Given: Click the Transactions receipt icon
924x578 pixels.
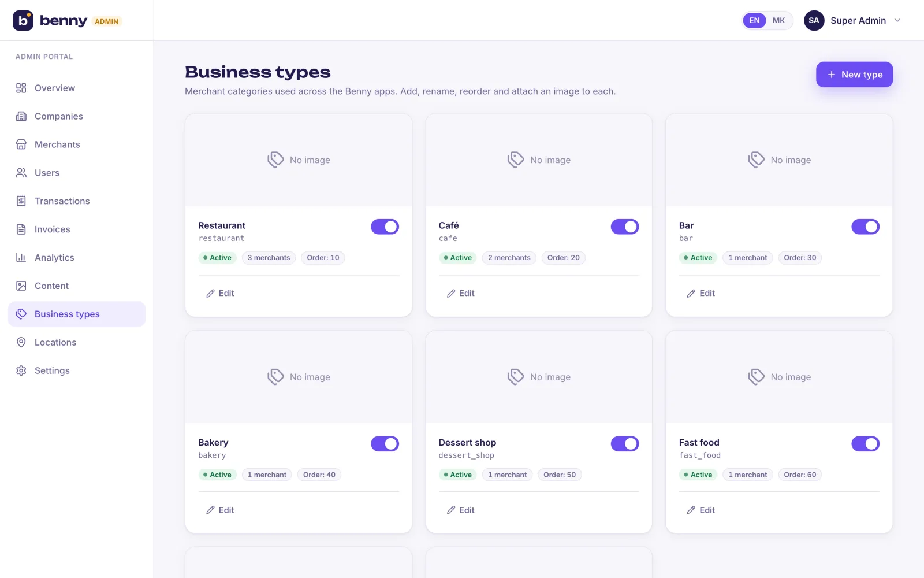Looking at the screenshot, I should point(21,201).
